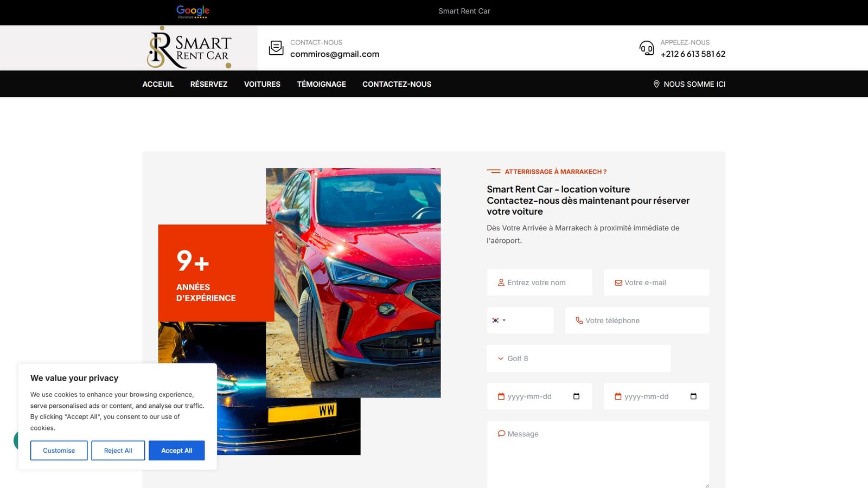Screen dimensions: 868x488
Task: Click the first yyyy-mm-dd date field
Action: pyautogui.click(x=539, y=396)
